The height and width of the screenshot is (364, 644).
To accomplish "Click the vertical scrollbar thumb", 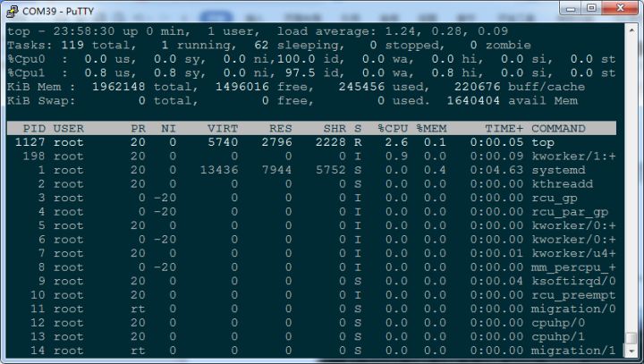I will tap(631, 338).
